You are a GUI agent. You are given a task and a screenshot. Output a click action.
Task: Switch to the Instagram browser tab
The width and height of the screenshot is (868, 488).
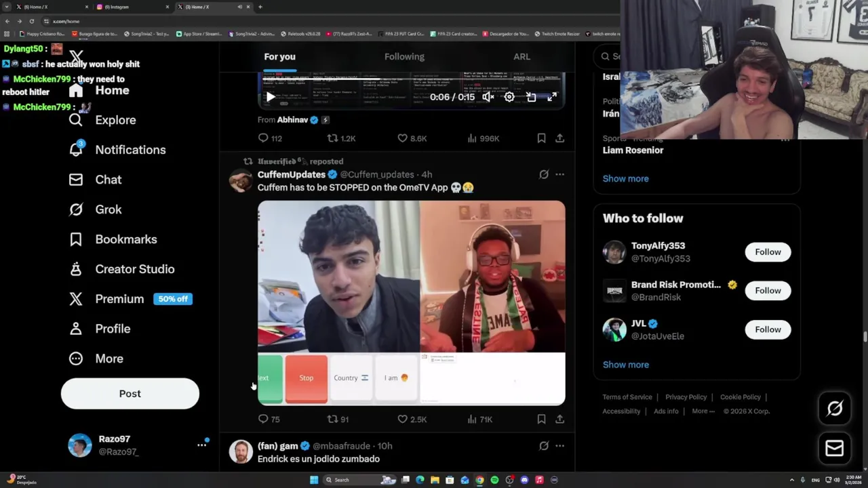coord(132,7)
